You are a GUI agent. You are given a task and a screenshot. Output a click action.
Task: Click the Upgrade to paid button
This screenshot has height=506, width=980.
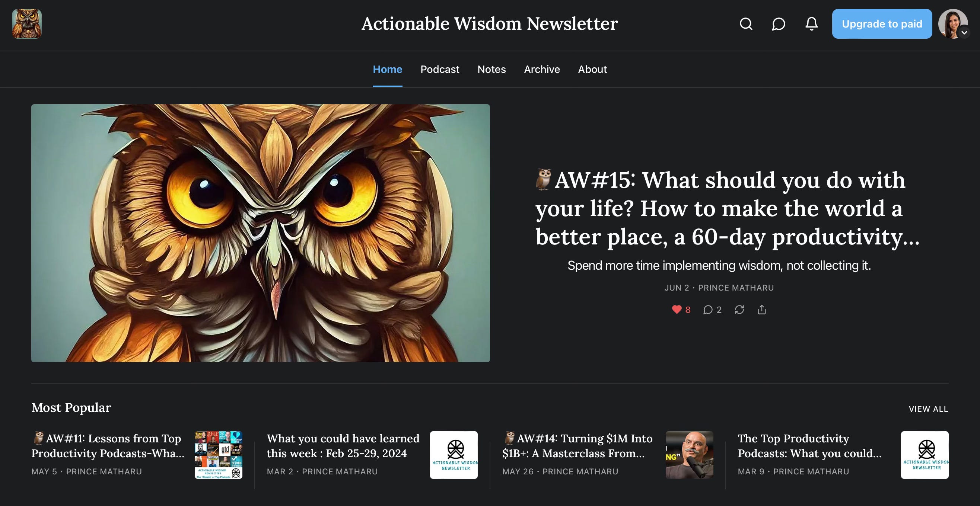coord(881,24)
